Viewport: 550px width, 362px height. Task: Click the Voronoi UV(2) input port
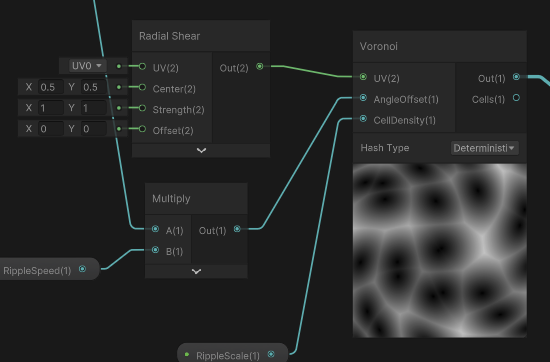click(363, 76)
